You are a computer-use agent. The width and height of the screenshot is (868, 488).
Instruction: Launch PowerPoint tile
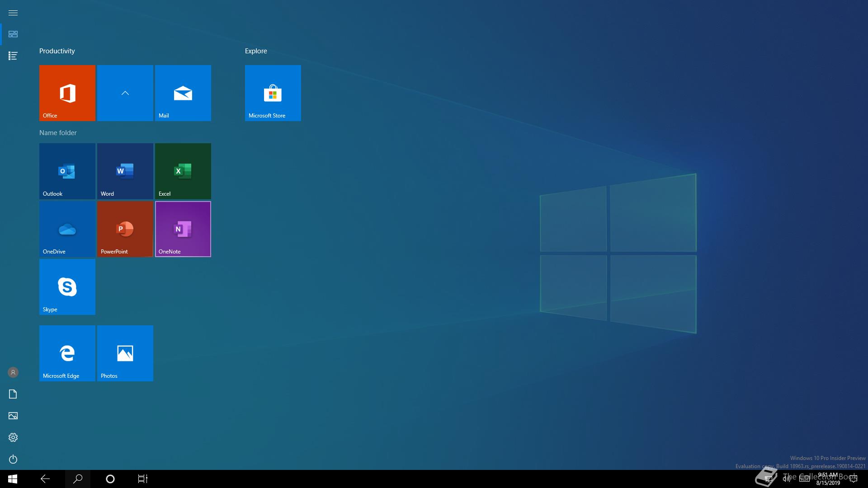[x=125, y=229]
